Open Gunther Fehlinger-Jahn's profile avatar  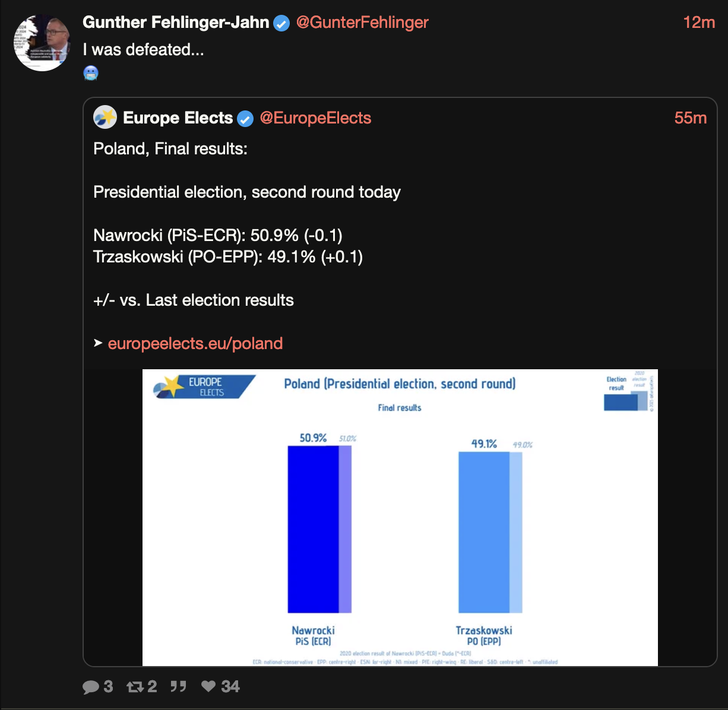(x=42, y=43)
